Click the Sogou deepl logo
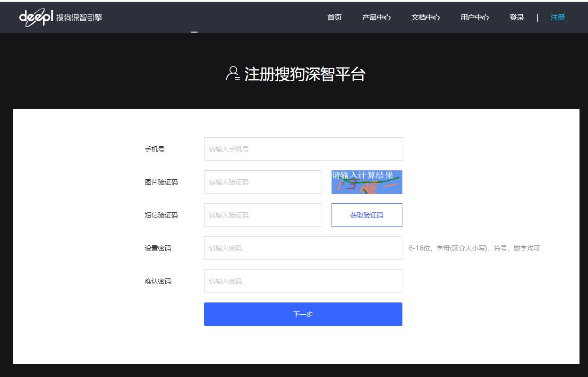This screenshot has width=588, height=377. pyautogui.click(x=60, y=17)
